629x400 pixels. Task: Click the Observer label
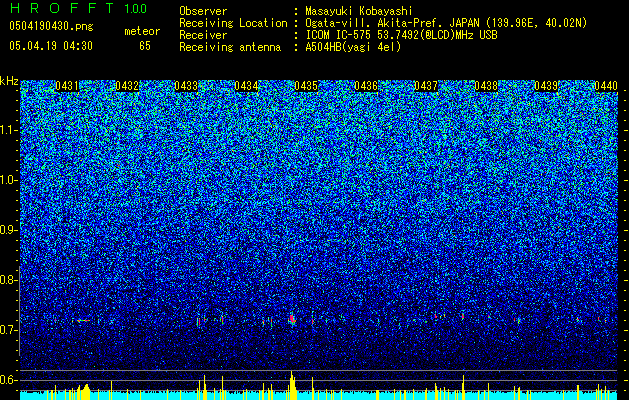203,11
